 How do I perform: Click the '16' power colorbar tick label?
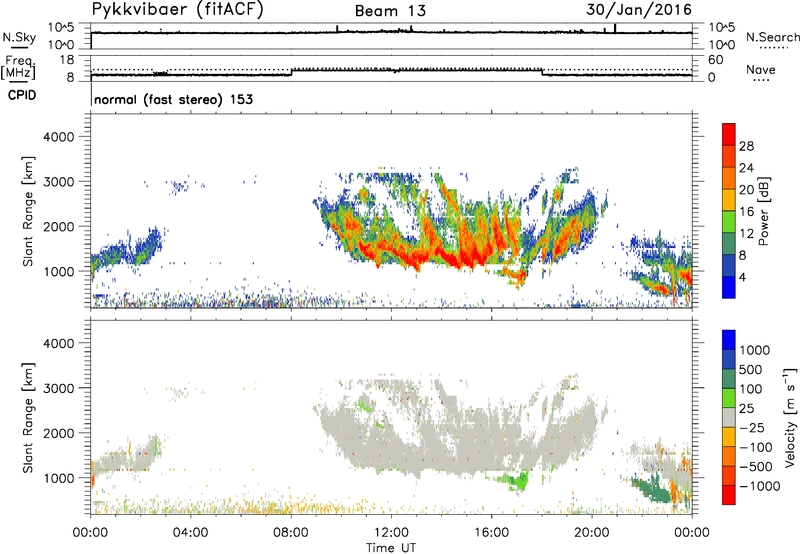click(746, 212)
